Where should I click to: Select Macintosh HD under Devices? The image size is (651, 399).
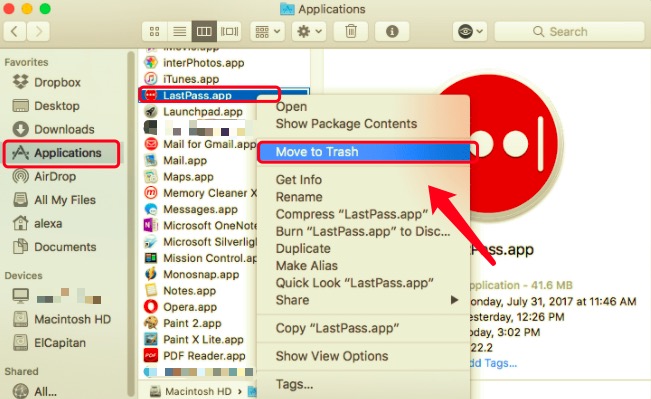(72, 319)
